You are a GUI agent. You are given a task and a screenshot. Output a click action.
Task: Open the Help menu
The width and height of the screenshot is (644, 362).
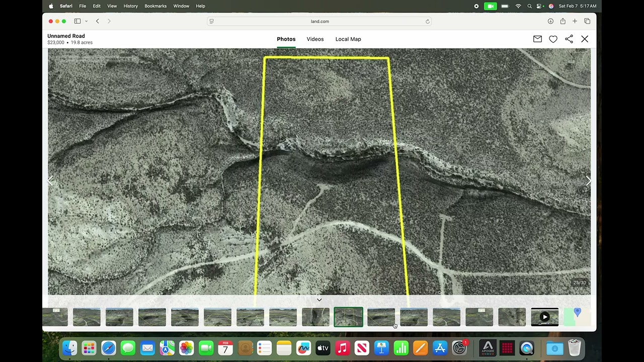click(200, 6)
